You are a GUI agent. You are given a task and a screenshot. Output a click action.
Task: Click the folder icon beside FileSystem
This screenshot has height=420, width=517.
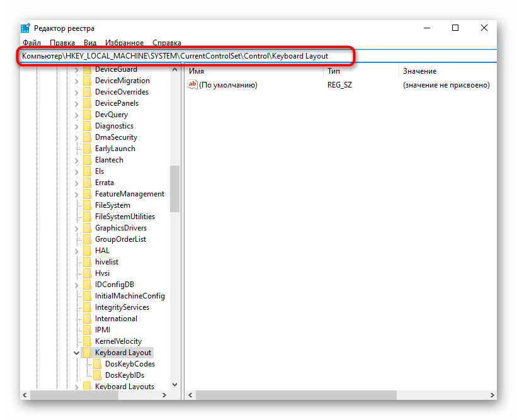(x=87, y=205)
